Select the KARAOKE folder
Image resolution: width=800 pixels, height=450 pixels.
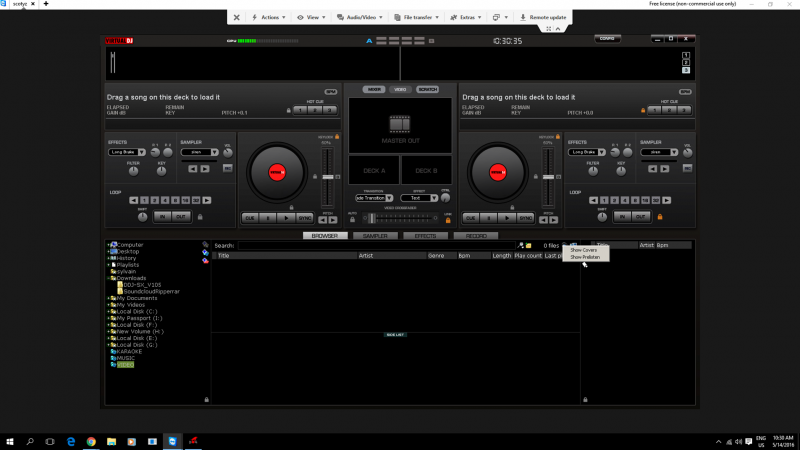(129, 352)
